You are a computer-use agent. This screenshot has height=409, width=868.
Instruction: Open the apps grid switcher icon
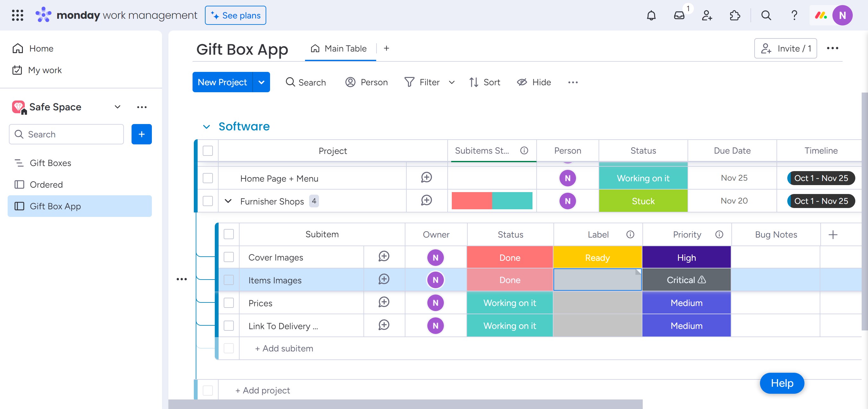[x=17, y=16]
